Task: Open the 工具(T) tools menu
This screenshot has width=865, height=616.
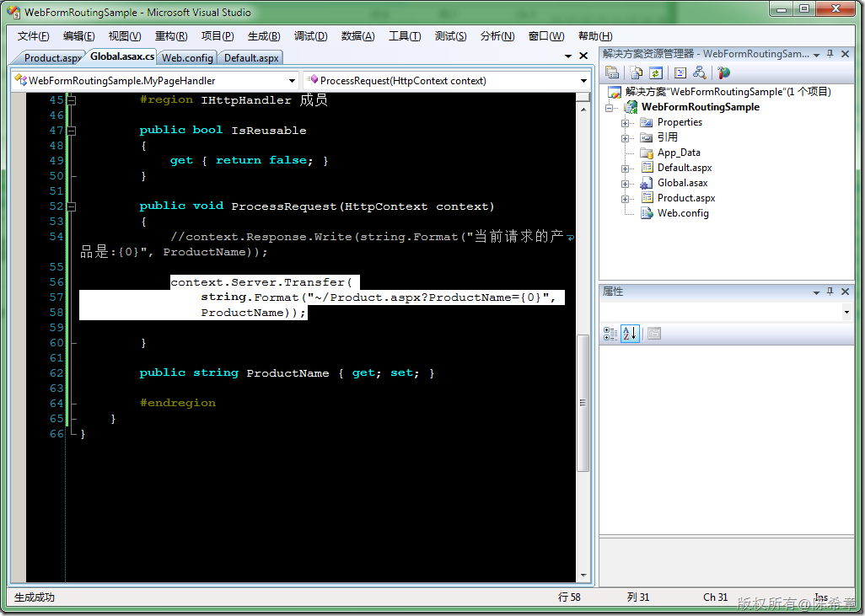Action: pos(405,36)
